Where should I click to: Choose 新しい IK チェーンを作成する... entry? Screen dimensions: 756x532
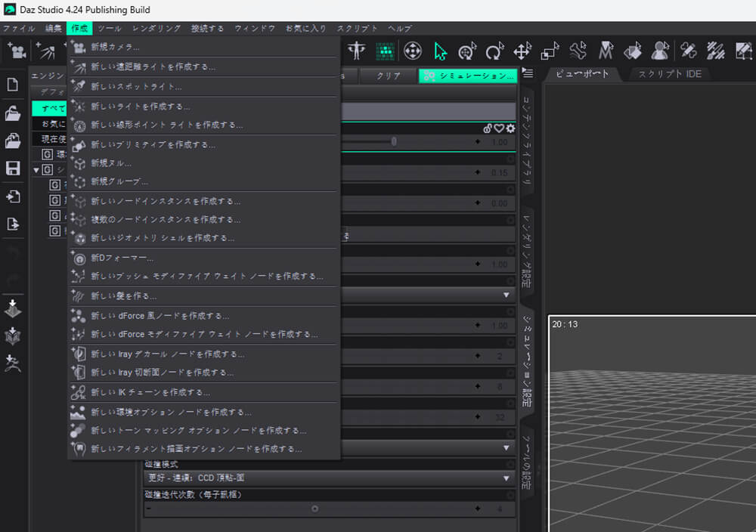(204, 392)
